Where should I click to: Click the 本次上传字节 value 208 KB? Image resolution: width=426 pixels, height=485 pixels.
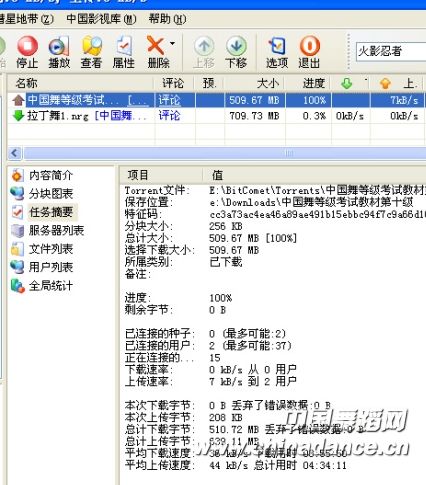point(226,417)
